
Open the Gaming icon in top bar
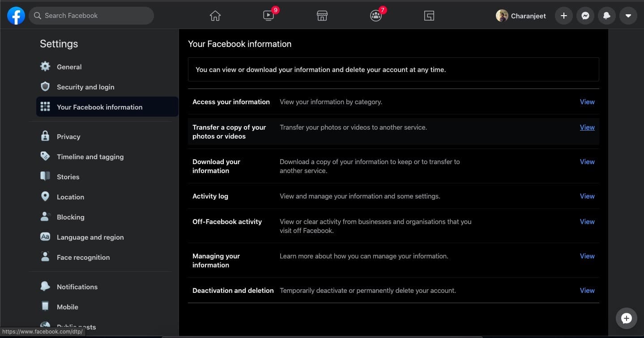pyautogui.click(x=429, y=16)
